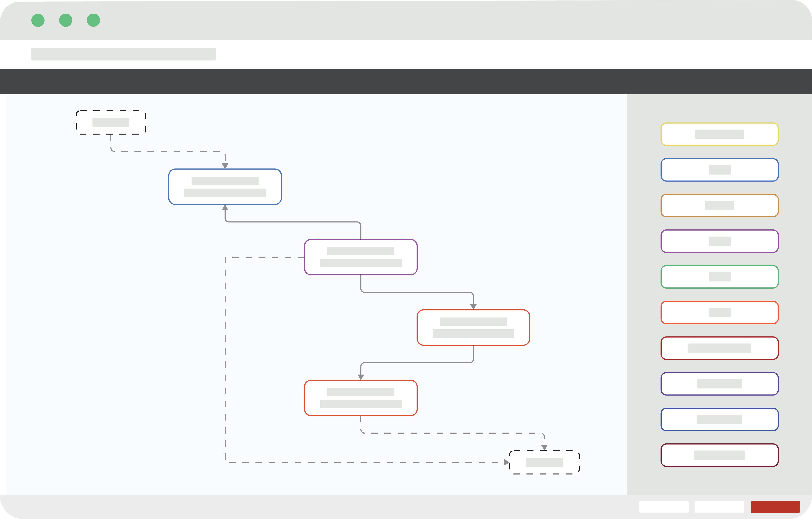Select the dashed end node at bottom
The height and width of the screenshot is (519, 812).
click(x=544, y=462)
